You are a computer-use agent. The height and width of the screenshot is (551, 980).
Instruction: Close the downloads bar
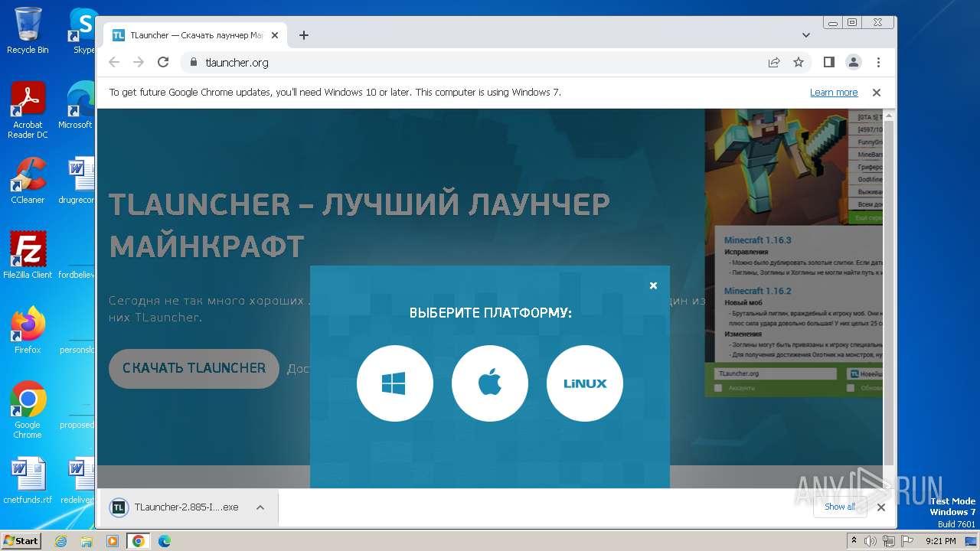pos(881,507)
